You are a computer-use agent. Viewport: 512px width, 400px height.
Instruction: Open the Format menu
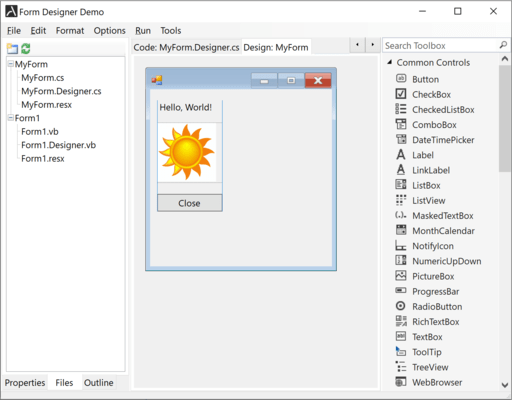point(70,31)
